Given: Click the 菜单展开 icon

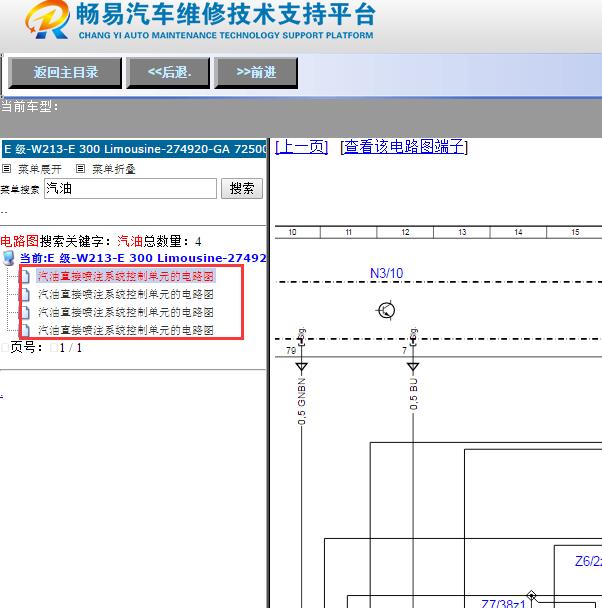Looking at the screenshot, I should click(6, 169).
